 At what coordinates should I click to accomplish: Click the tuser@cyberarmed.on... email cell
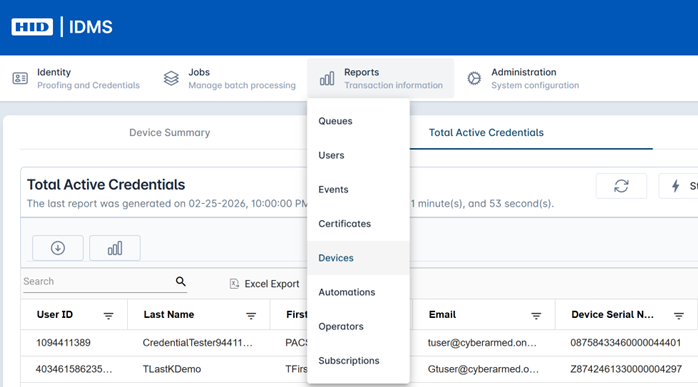point(482,343)
